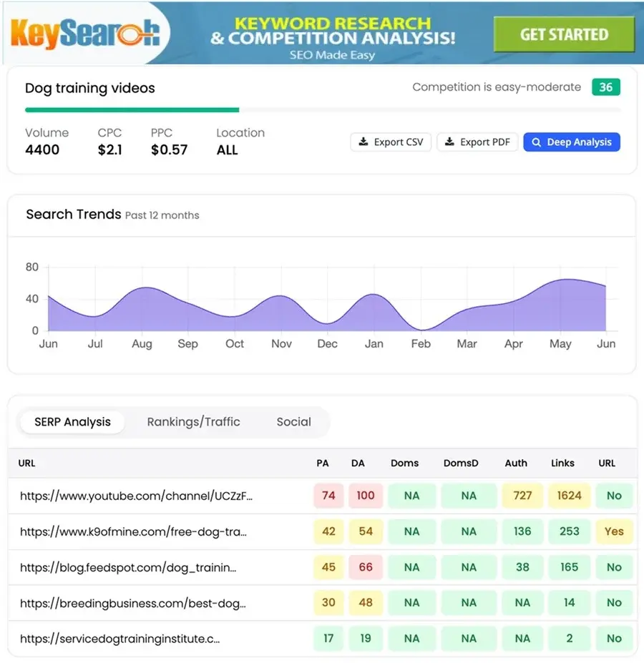The image size is (644, 663).
Task: Click the May peak on the trends chart
Action: click(x=567, y=280)
